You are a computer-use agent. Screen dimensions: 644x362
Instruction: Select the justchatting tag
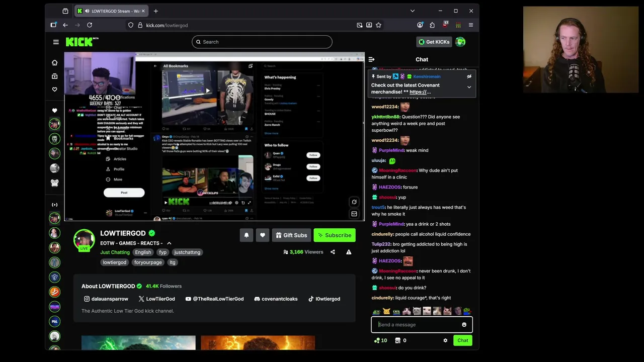(187, 252)
